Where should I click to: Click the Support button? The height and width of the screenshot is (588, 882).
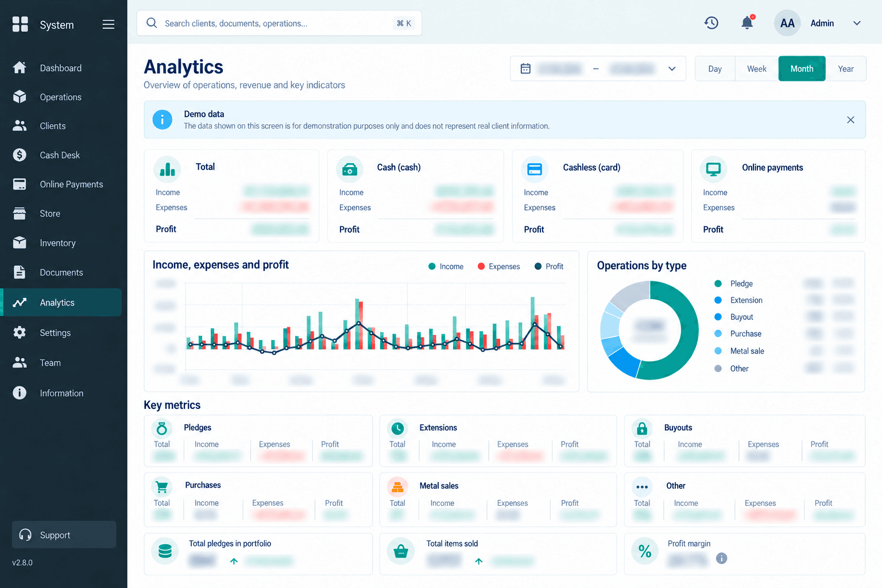[64, 535]
